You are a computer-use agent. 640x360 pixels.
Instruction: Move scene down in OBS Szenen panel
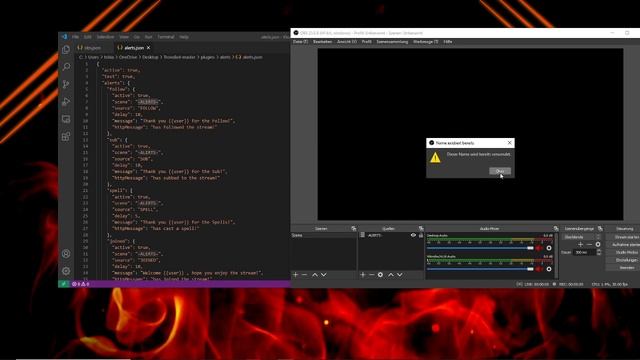coord(324,275)
